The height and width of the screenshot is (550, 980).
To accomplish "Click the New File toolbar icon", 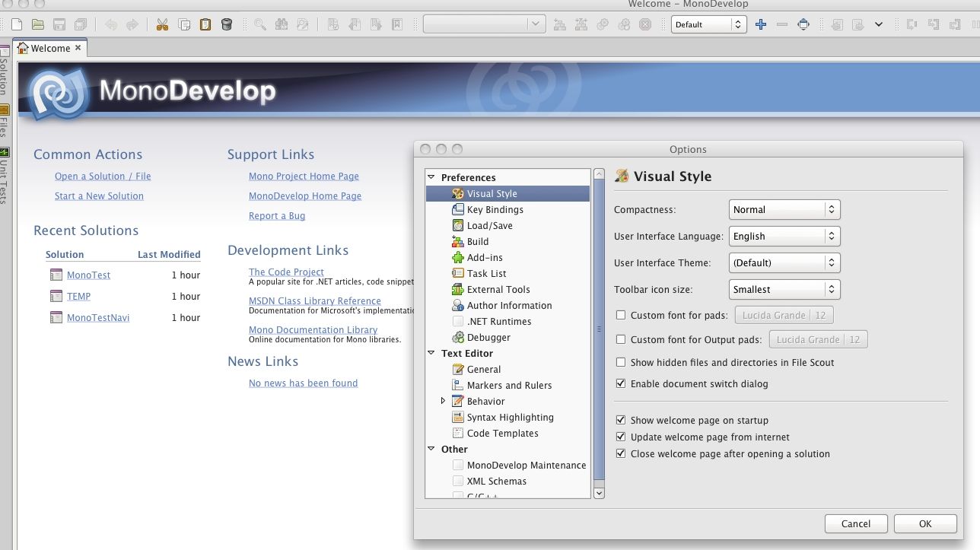I will pos(17,24).
